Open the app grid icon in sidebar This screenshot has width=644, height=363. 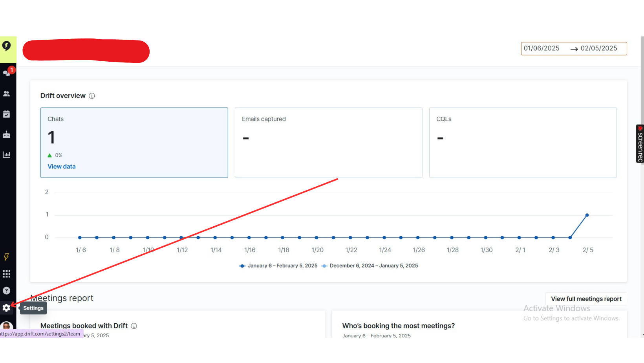7,274
